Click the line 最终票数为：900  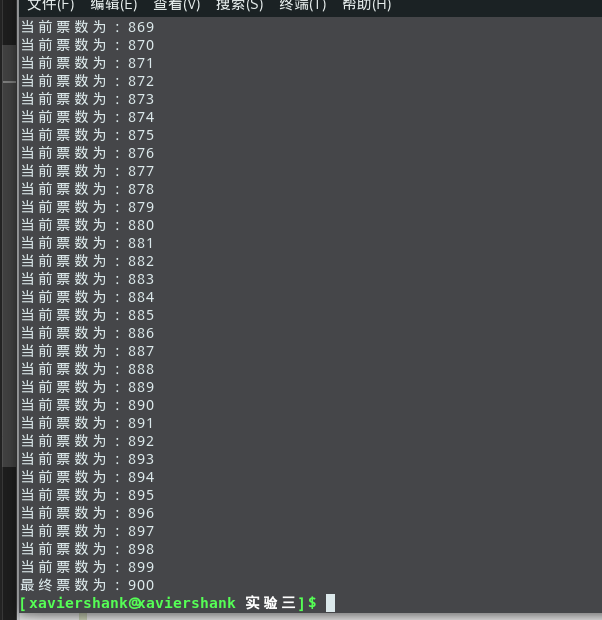click(87, 585)
